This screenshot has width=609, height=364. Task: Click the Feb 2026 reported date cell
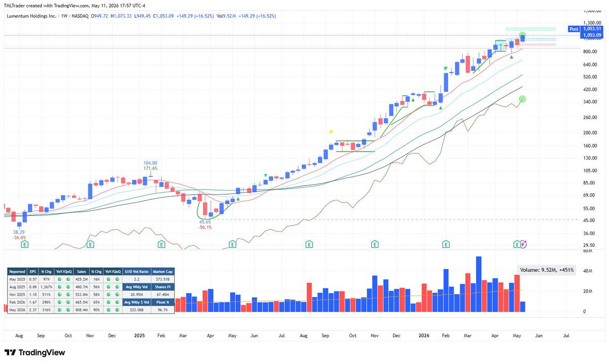17,301
